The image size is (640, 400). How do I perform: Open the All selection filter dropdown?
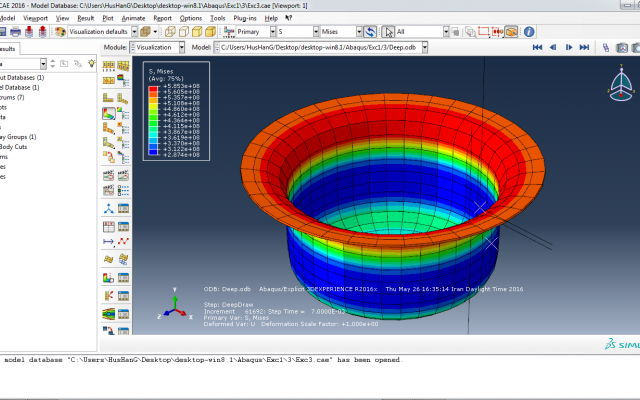pyautogui.click(x=446, y=31)
